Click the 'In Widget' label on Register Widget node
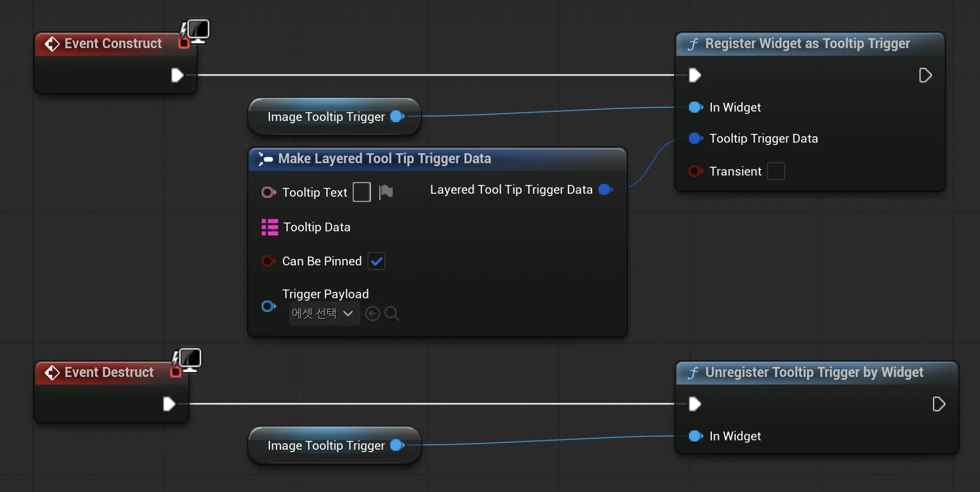This screenshot has height=492, width=980. pyautogui.click(x=735, y=107)
